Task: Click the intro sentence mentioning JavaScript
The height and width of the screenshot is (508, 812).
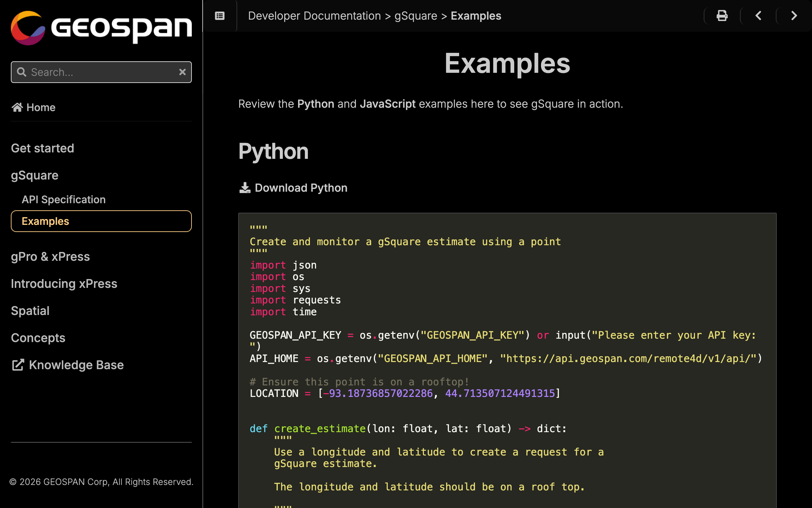Action: [431, 104]
